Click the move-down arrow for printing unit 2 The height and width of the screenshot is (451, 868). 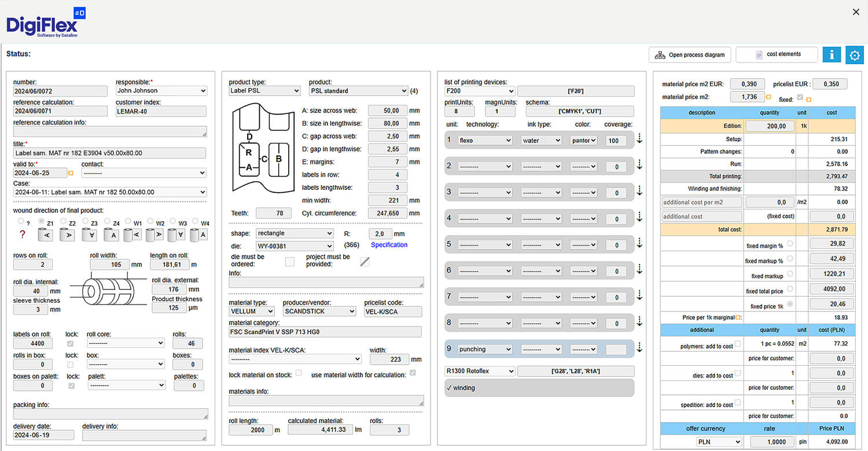639,165
